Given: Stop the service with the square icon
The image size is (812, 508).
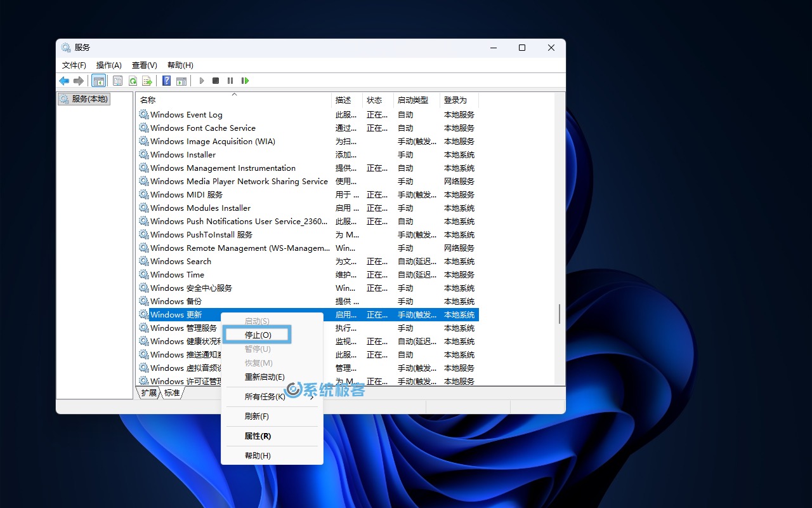Looking at the screenshot, I should click(216, 81).
